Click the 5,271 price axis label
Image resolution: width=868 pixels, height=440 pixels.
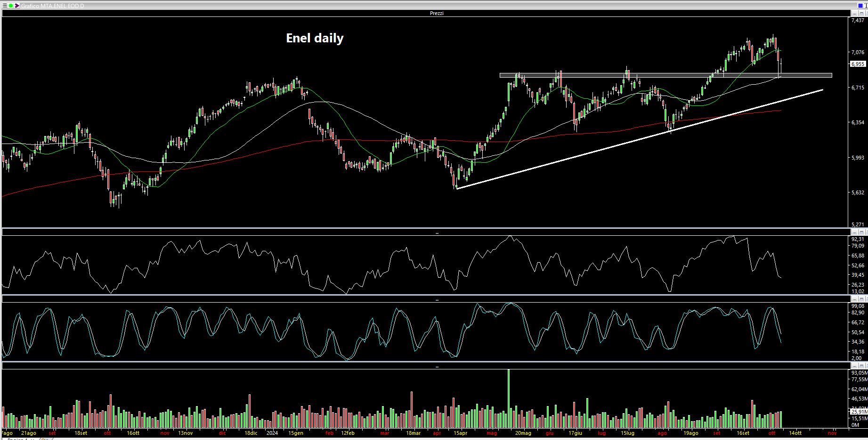pyautogui.click(x=858, y=224)
